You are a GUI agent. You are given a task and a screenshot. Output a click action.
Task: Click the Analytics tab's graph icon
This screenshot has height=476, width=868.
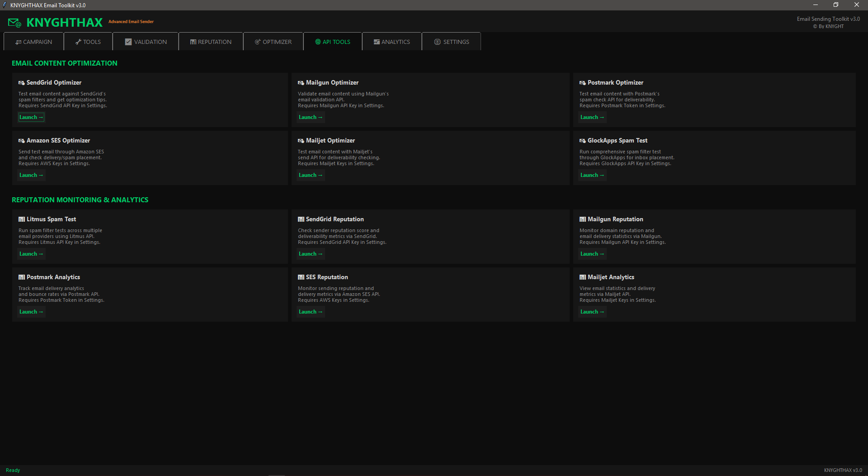click(x=377, y=42)
